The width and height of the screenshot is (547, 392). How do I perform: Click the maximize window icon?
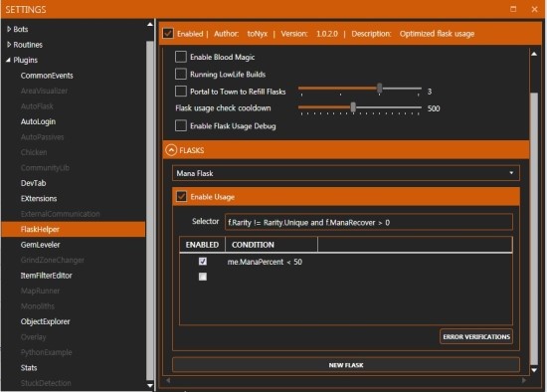point(513,9)
